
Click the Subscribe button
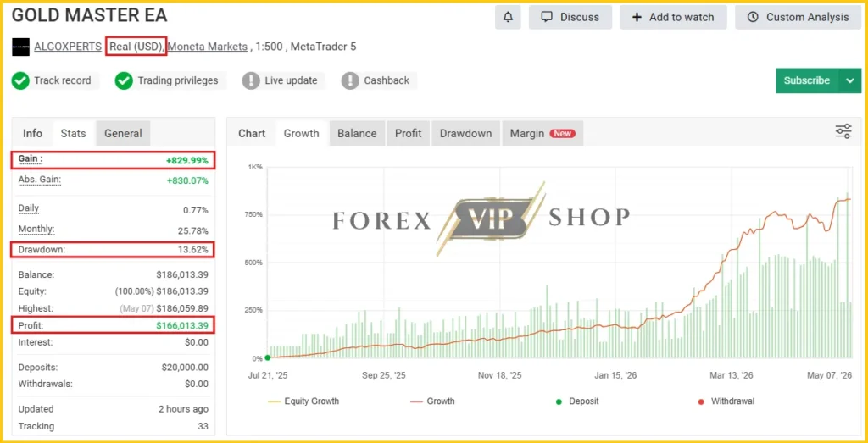[x=807, y=80]
